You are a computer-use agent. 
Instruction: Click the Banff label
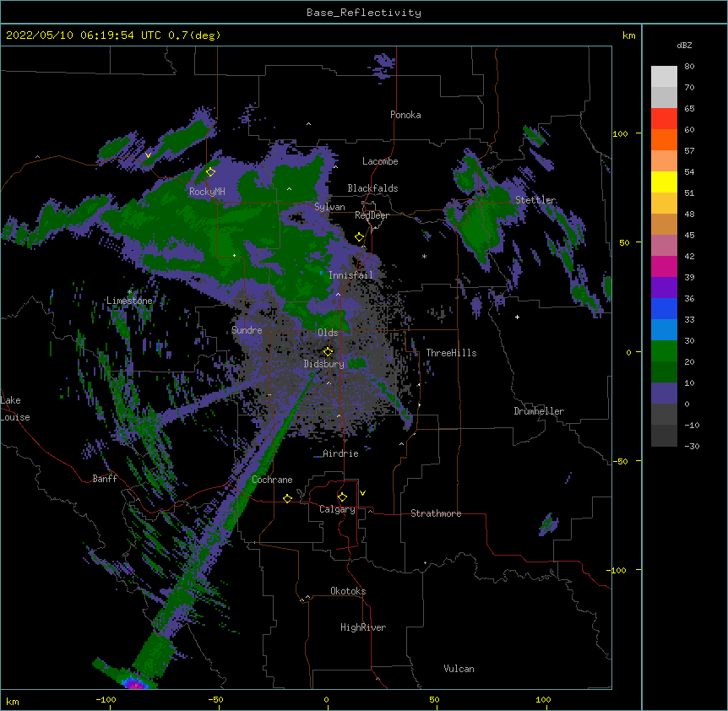tap(105, 479)
